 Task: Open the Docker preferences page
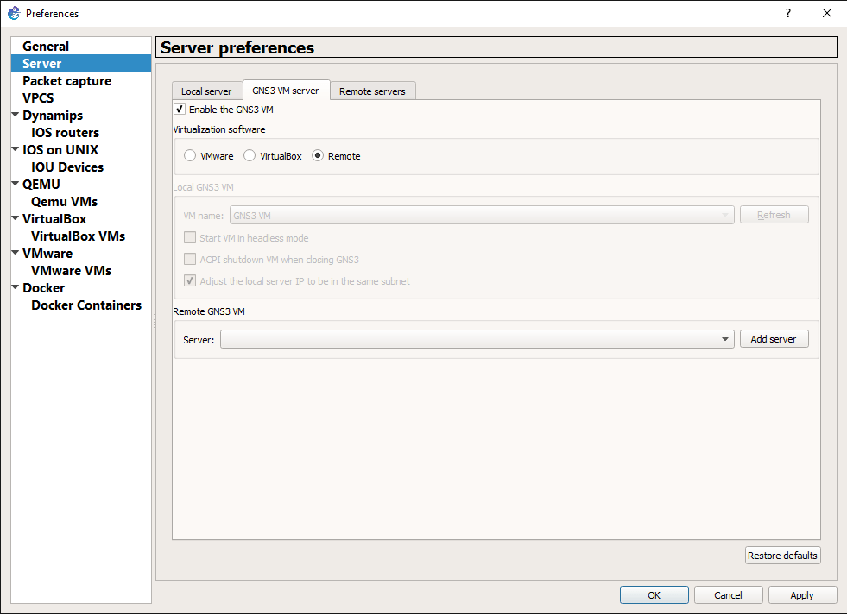tap(44, 288)
